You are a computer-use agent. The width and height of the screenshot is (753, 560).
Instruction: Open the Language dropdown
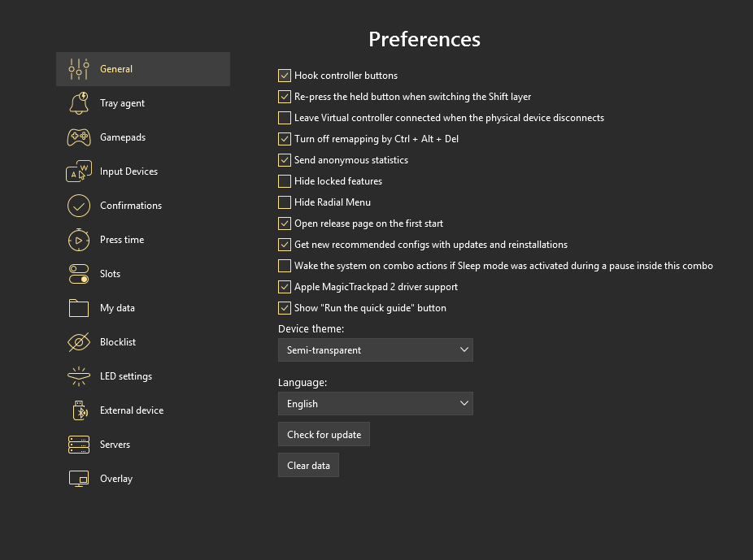coord(375,404)
